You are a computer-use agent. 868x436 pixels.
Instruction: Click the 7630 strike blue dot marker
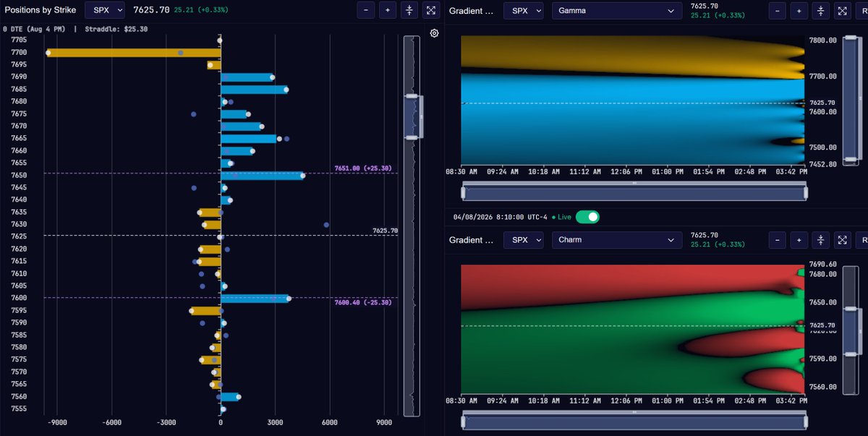(326, 225)
